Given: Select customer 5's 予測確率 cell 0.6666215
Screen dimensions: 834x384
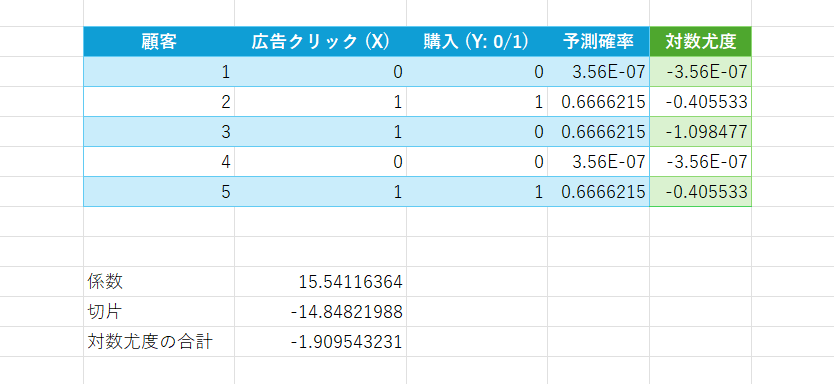Looking at the screenshot, I should pyautogui.click(x=598, y=191).
